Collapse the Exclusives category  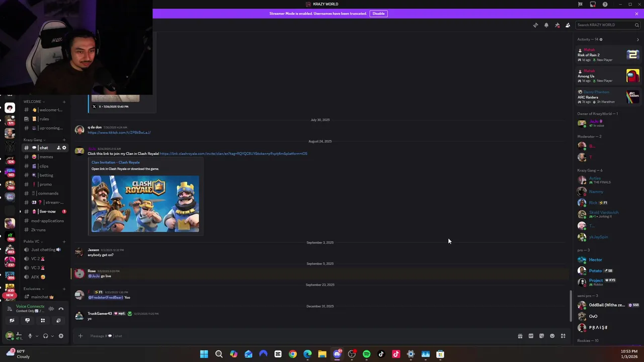tap(33, 289)
